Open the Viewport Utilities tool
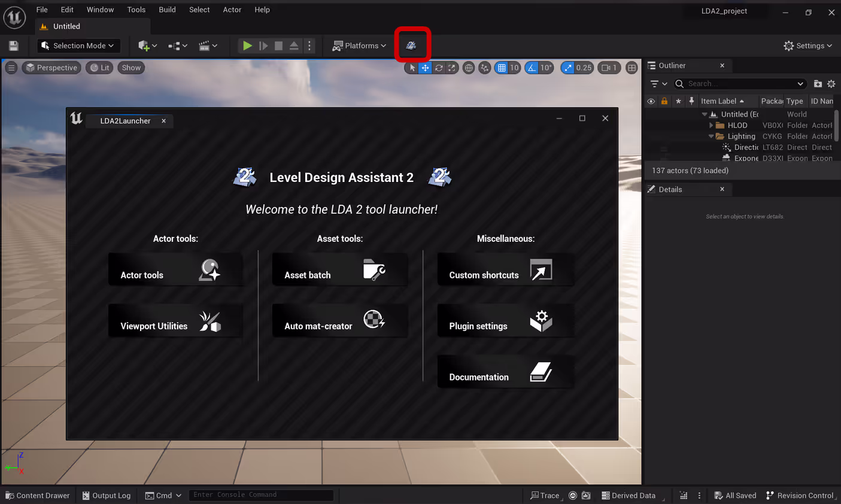Image resolution: width=841 pixels, height=504 pixels. click(175, 321)
